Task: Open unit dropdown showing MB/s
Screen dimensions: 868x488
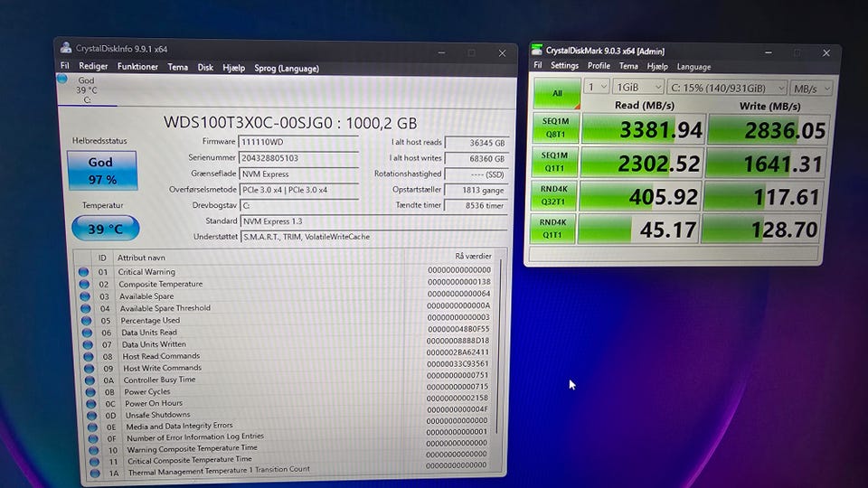Action: (x=810, y=89)
